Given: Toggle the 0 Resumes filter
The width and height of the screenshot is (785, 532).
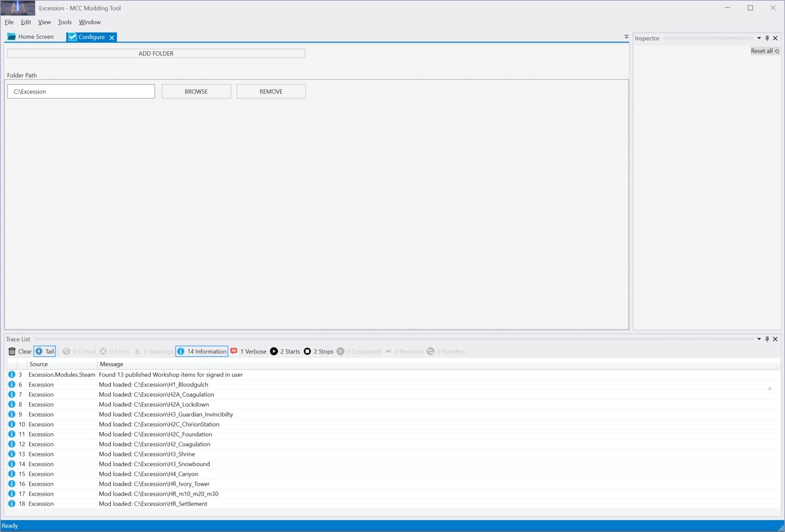Looking at the screenshot, I should click(x=404, y=351).
